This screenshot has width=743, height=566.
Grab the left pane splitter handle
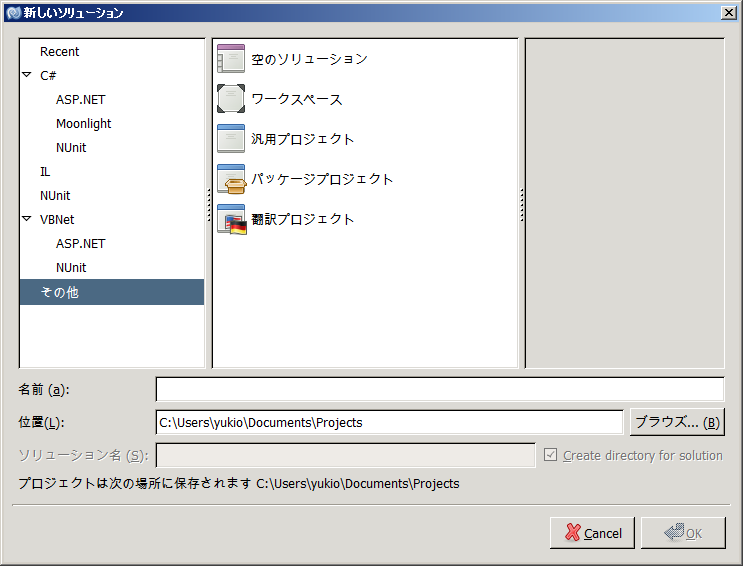click(x=208, y=203)
